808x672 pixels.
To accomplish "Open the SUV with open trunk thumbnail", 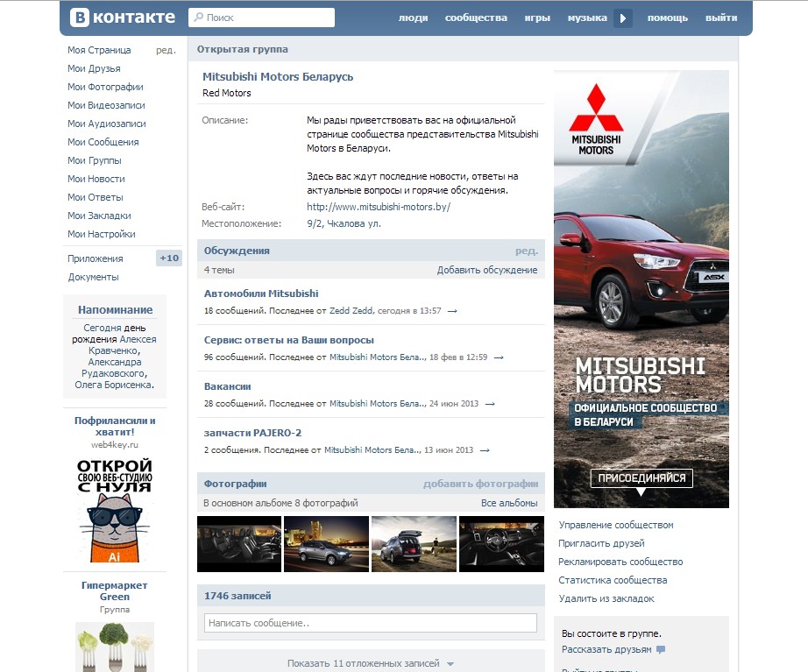I will 414,544.
